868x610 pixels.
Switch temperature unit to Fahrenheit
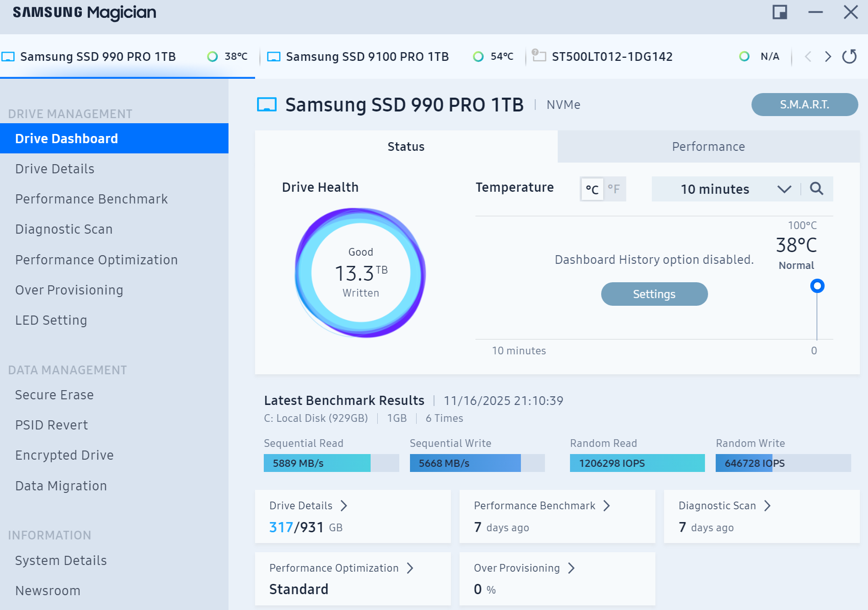coord(614,189)
